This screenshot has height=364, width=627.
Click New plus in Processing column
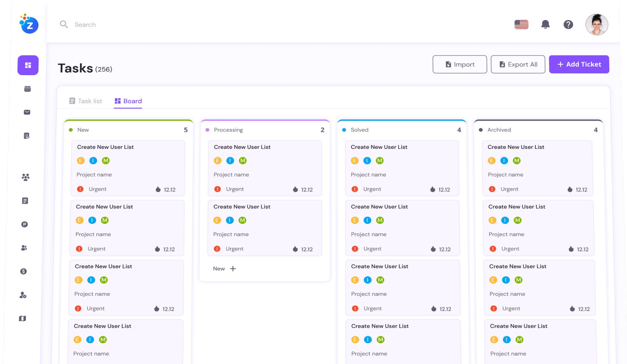(224, 269)
